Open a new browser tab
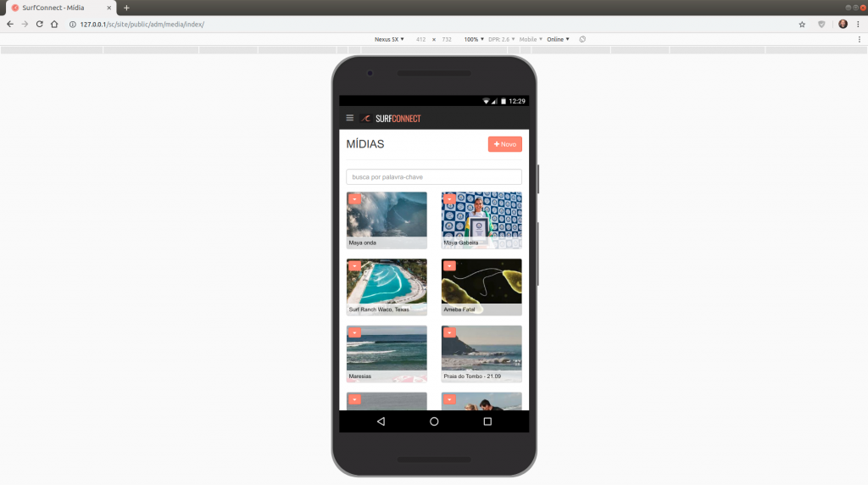 click(x=127, y=8)
